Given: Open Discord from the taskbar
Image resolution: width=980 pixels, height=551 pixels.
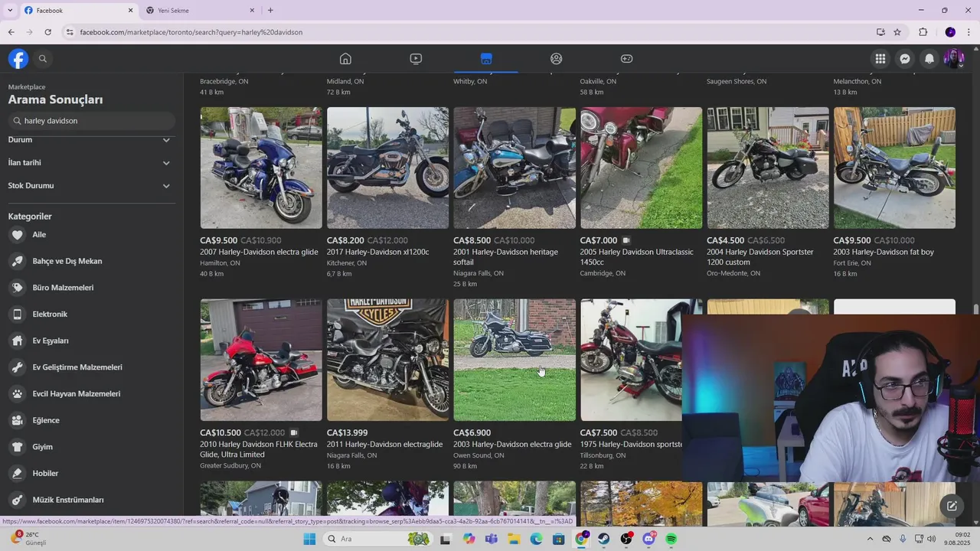Looking at the screenshot, I should [649, 539].
